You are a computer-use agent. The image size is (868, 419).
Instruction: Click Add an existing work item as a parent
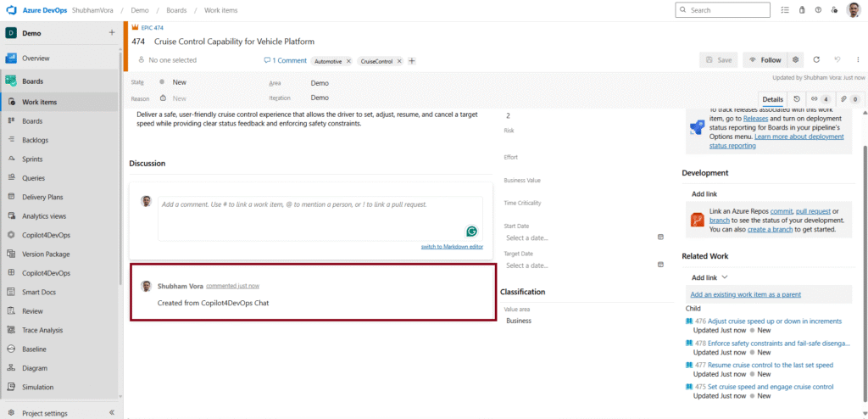[x=746, y=294]
